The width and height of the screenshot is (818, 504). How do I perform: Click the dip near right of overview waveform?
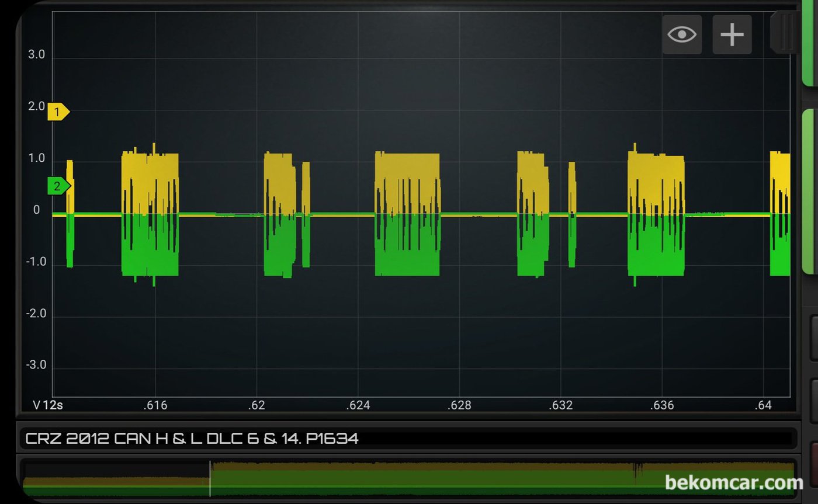[x=637, y=470]
